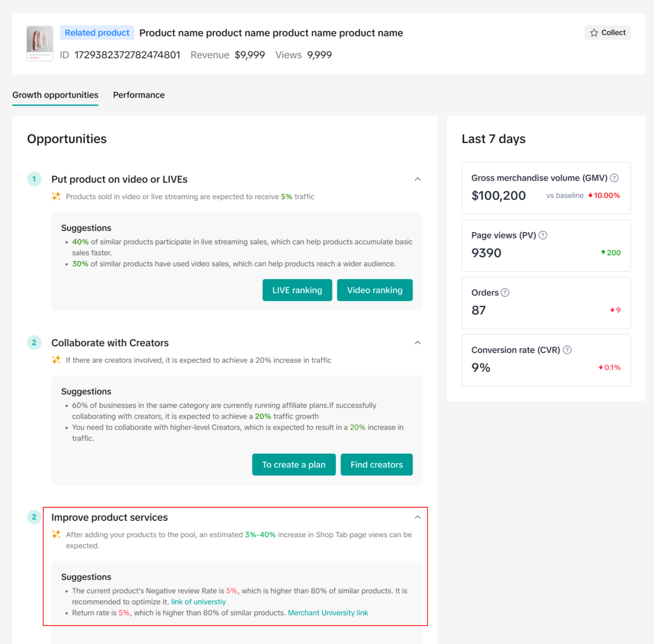The image size is (654, 644).
Task: Select the Growth opportunities tab
Action: click(x=55, y=95)
